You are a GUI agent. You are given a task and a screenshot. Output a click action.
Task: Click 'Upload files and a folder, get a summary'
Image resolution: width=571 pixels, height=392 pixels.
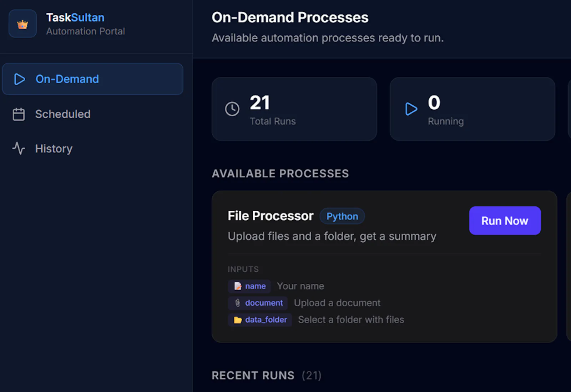click(332, 236)
